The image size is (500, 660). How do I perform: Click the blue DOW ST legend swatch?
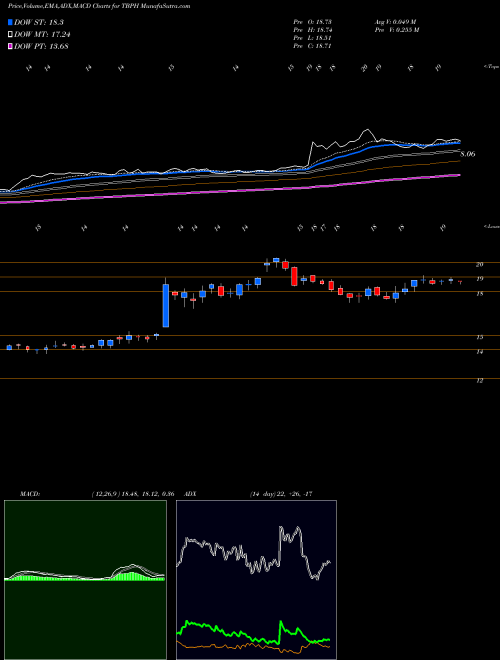tap(10, 22)
